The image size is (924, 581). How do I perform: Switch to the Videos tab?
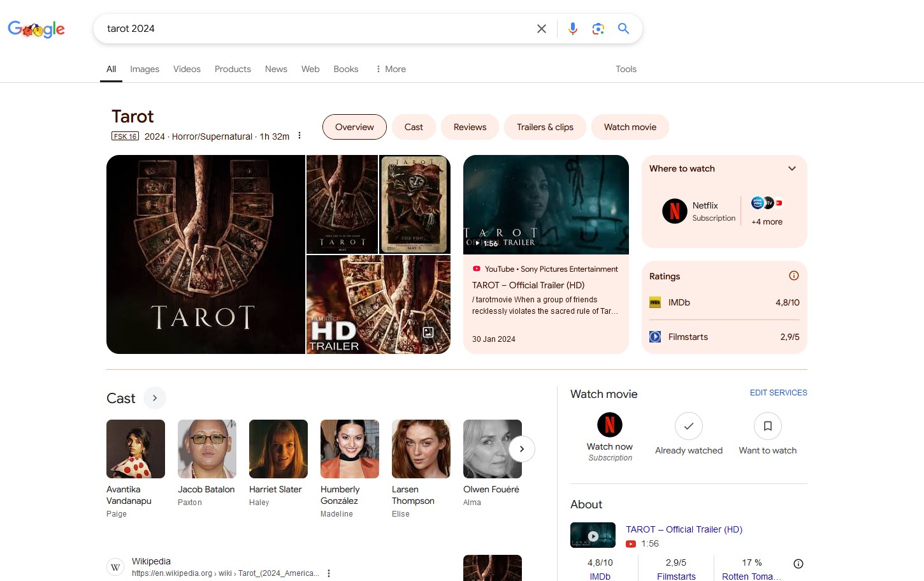187,69
